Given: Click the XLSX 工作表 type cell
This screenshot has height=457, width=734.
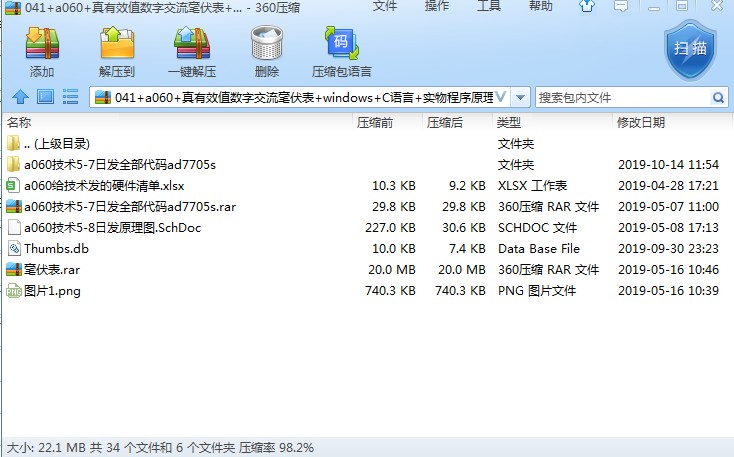Looking at the screenshot, I should (x=532, y=186).
